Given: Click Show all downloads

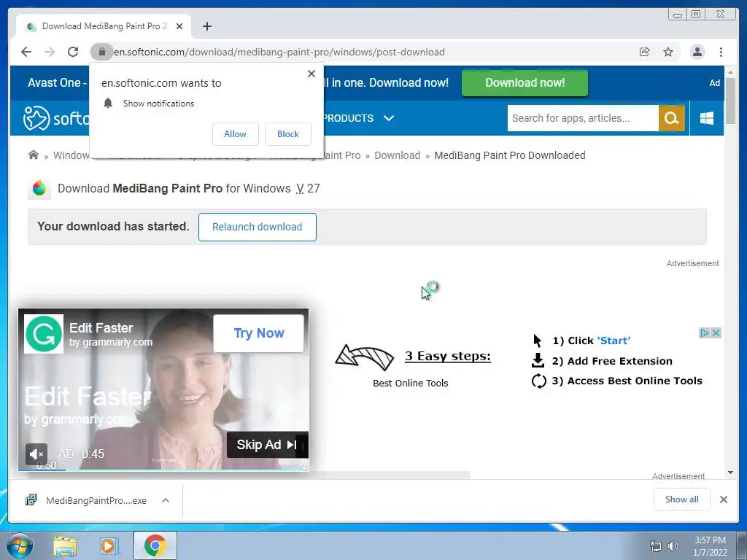Looking at the screenshot, I should 682,499.
